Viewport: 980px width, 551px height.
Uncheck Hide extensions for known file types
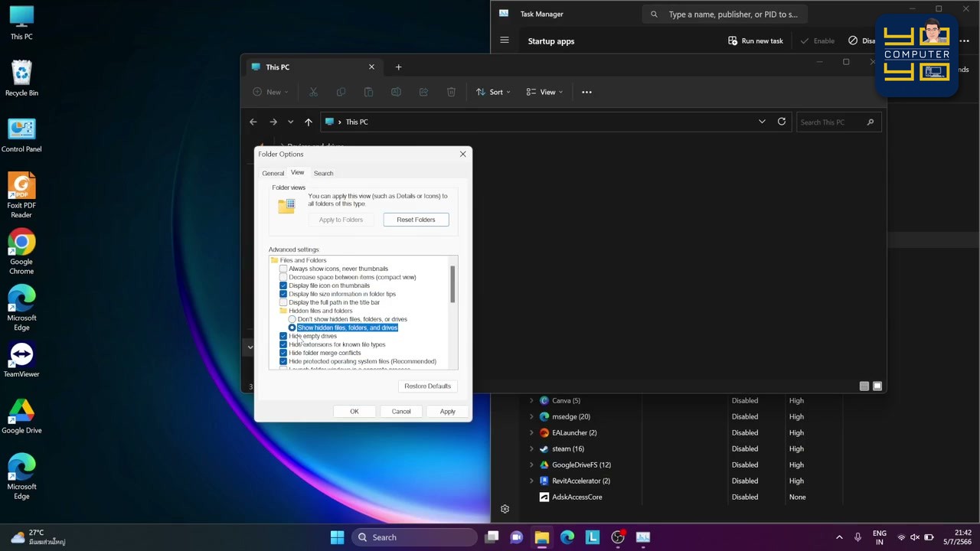tap(283, 344)
